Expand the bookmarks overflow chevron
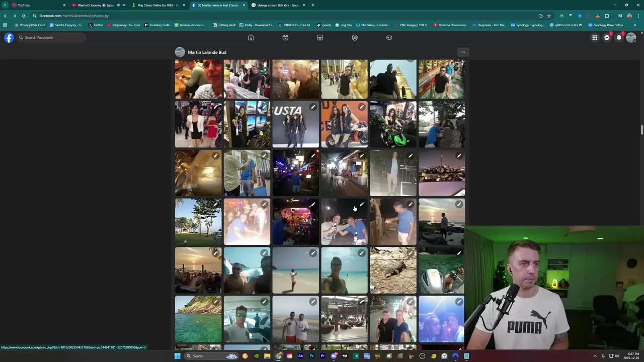 (634, 25)
